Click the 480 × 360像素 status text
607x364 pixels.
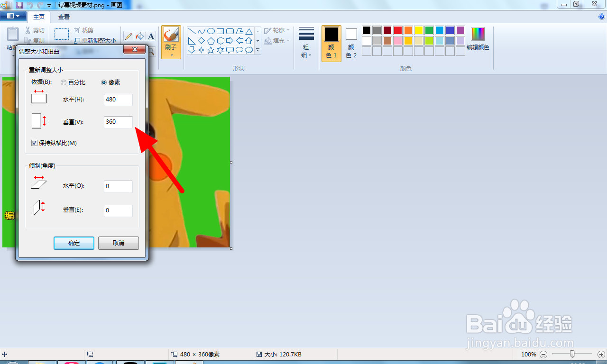(200, 355)
